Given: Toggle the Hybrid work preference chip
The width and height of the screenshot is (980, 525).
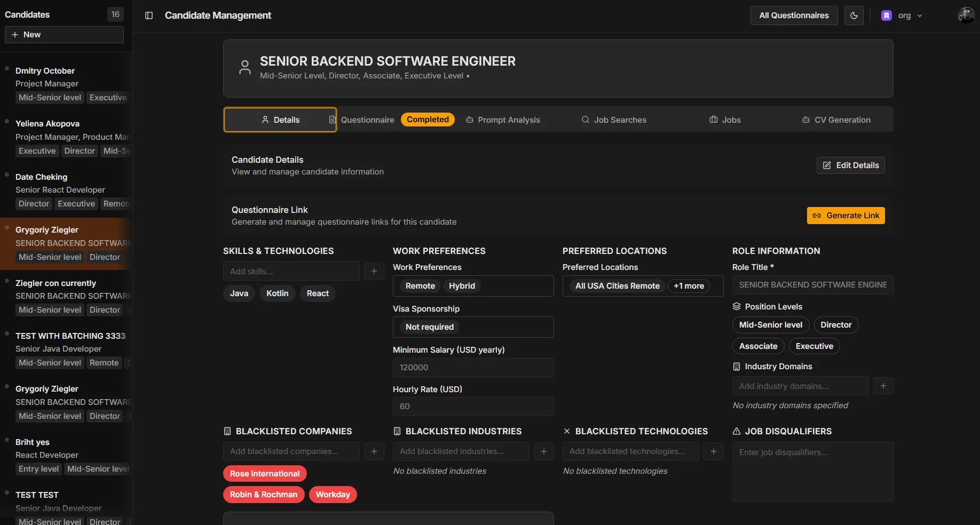Looking at the screenshot, I should pos(462,286).
